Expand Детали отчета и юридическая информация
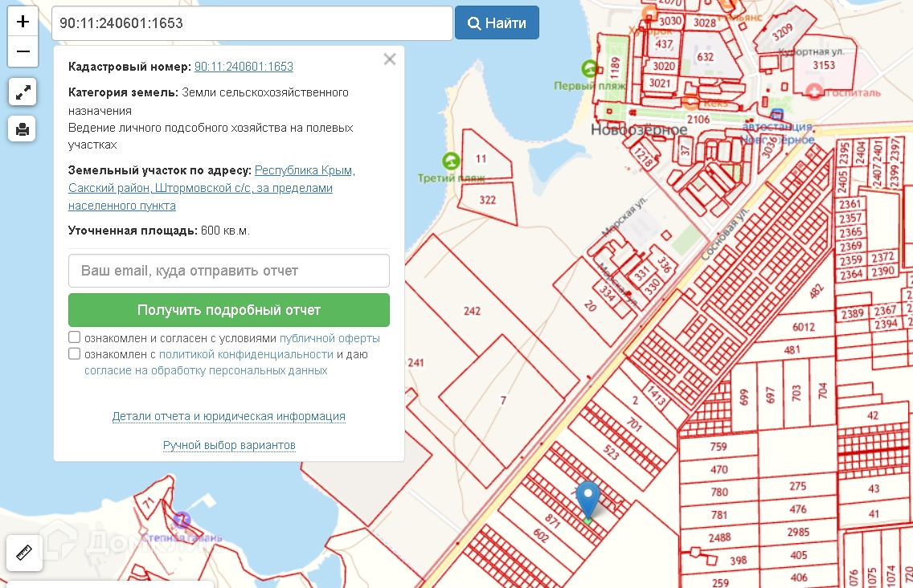This screenshot has width=913, height=588. pos(229,416)
